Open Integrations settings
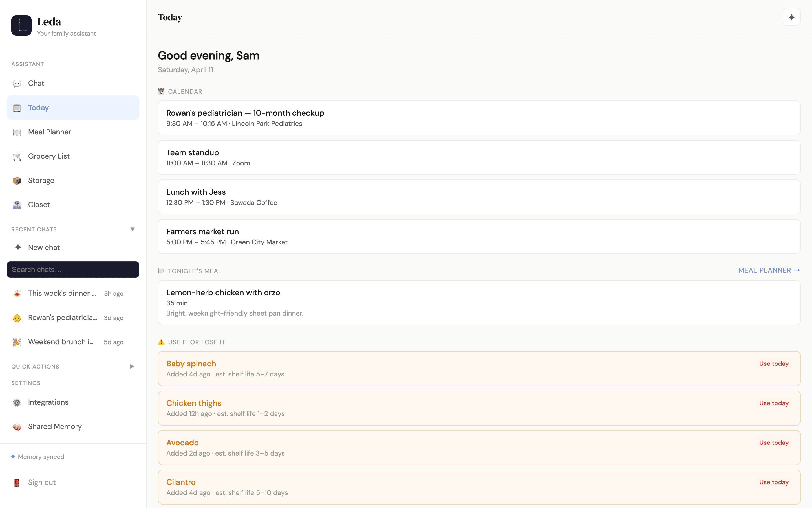Viewport: 812px width, 508px height. (73, 402)
